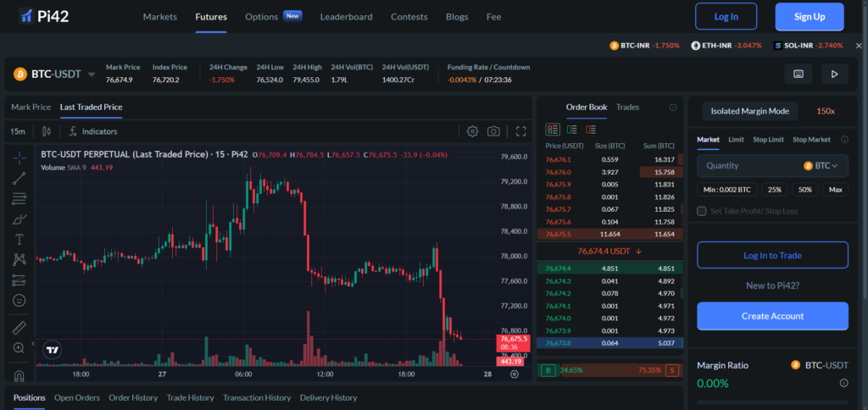Enable Set Take Profit/Stop Loss checkbox
This screenshot has width=868, height=410.
[x=701, y=211]
